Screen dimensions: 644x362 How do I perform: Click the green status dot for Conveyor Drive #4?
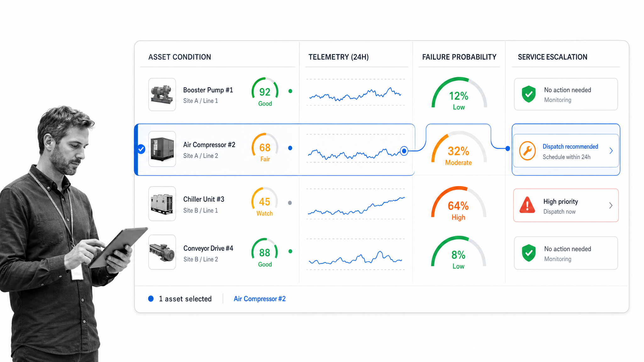point(290,251)
